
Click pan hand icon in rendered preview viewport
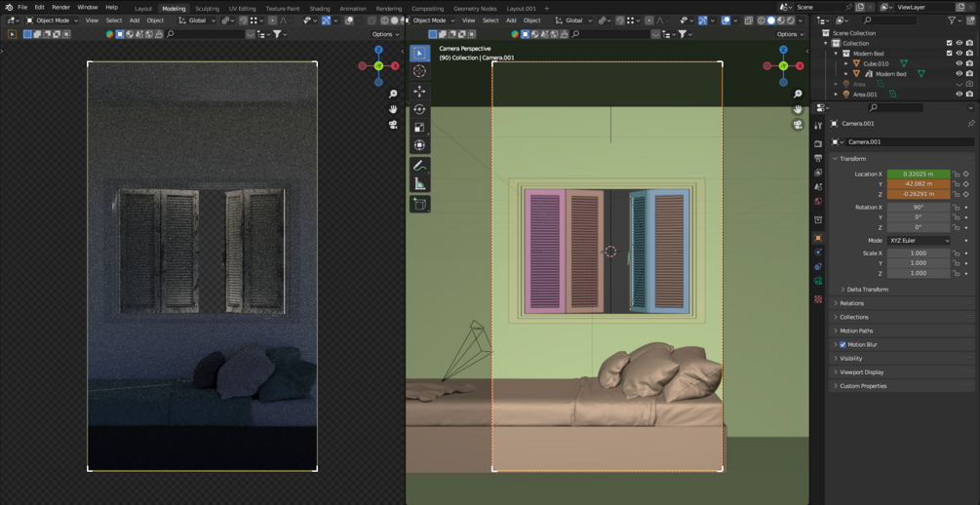[x=393, y=109]
